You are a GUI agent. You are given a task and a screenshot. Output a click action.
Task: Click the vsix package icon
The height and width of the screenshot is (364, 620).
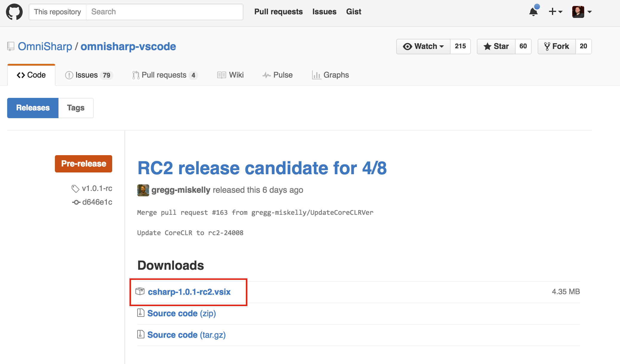pyautogui.click(x=140, y=291)
